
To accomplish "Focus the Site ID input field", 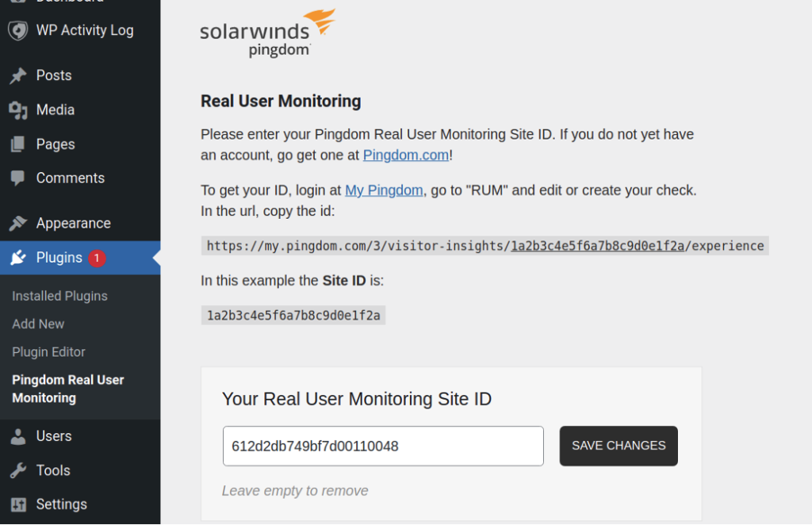I will click(383, 446).
